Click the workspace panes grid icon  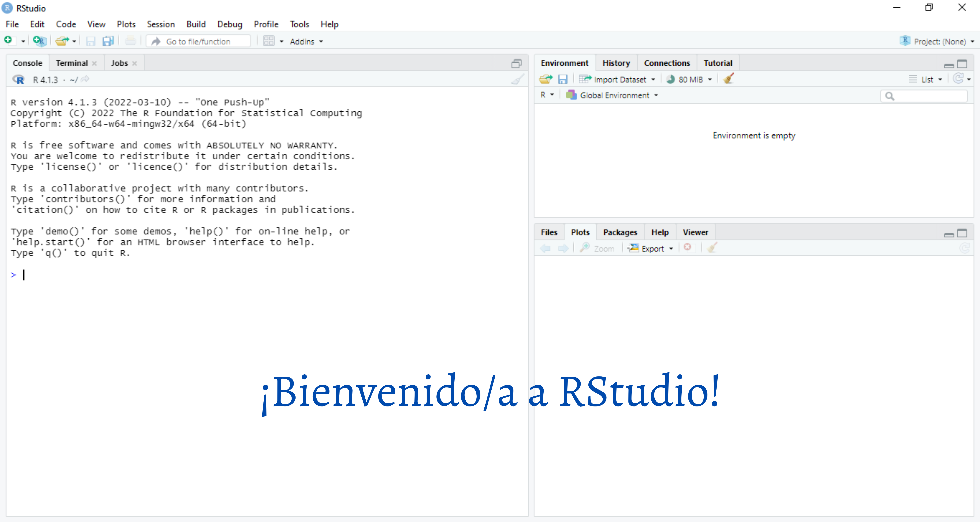pos(269,41)
